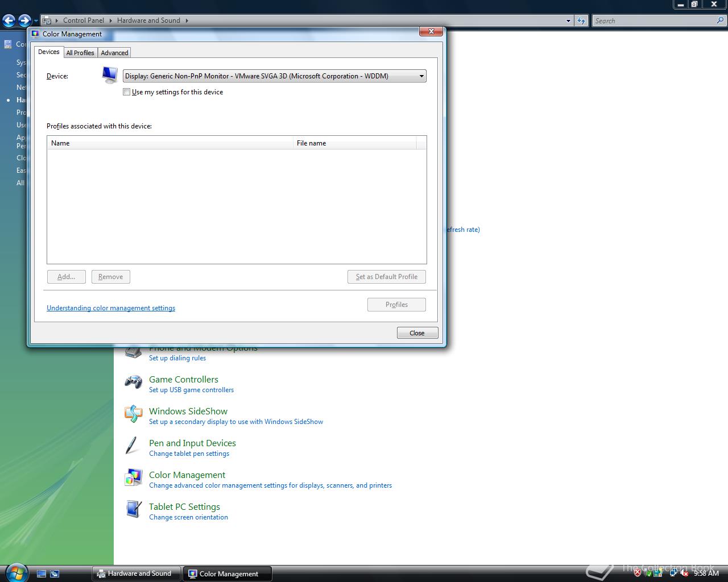Expand arrow after Hardware and Sound breadcrumb
728x582 pixels.
coord(187,20)
